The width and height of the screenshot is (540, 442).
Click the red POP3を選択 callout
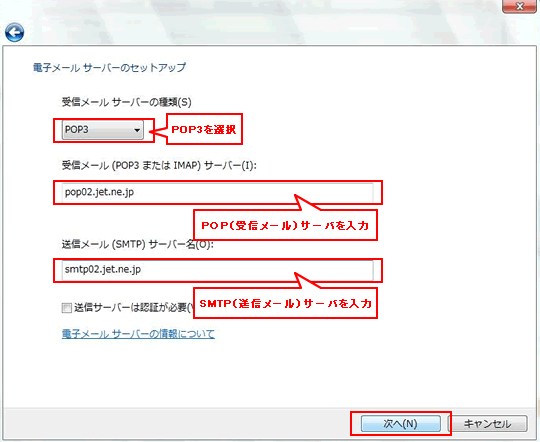coord(205,129)
